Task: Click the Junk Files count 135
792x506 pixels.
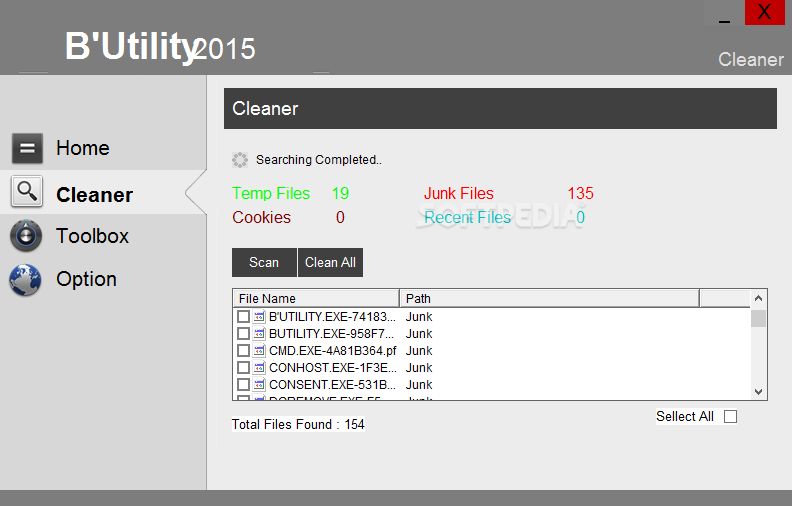Action: pos(580,193)
